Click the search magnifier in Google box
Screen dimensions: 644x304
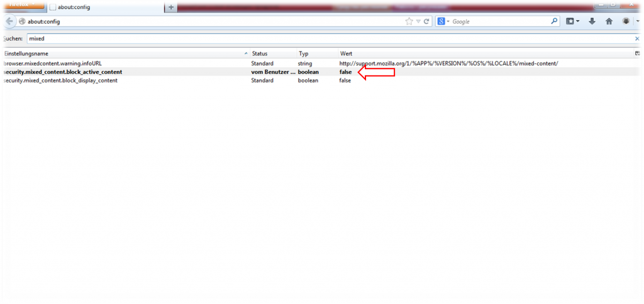(x=554, y=21)
